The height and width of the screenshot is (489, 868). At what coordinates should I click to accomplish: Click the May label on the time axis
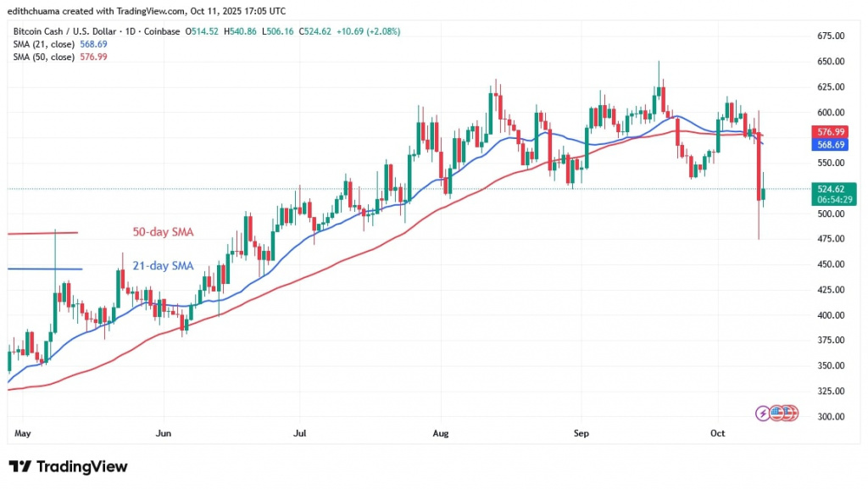coord(23,433)
